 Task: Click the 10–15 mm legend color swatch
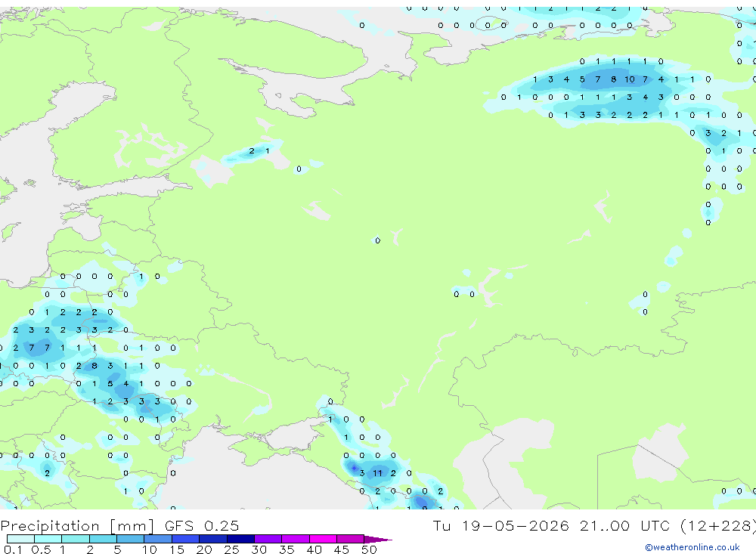pos(158,539)
